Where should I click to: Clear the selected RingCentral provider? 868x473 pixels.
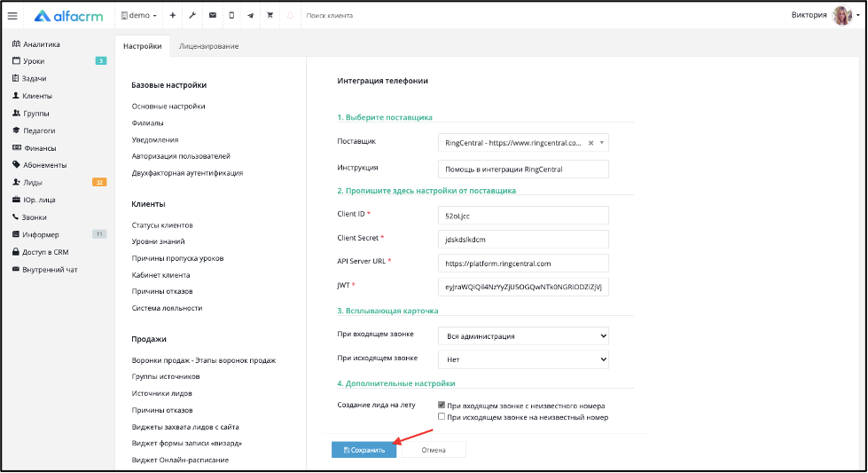(x=590, y=143)
